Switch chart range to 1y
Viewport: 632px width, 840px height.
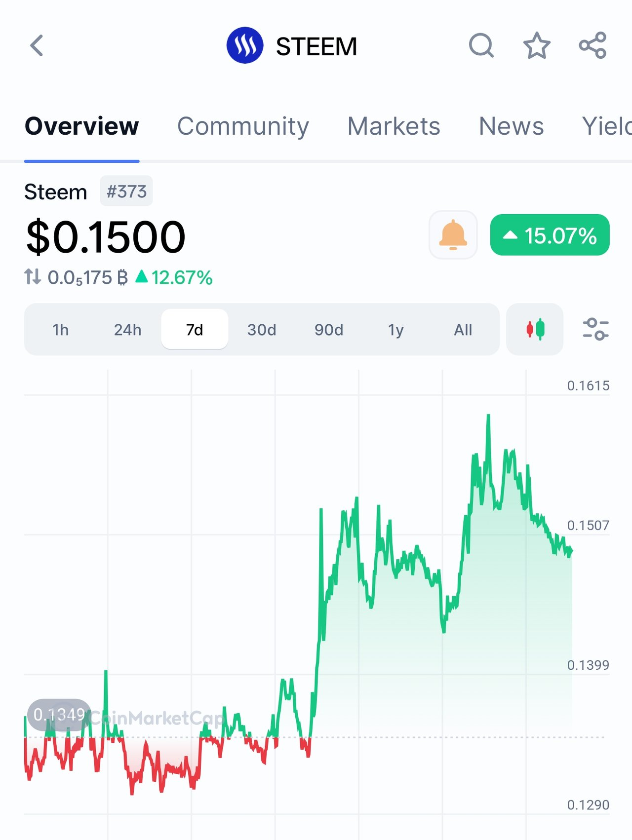pyautogui.click(x=396, y=330)
